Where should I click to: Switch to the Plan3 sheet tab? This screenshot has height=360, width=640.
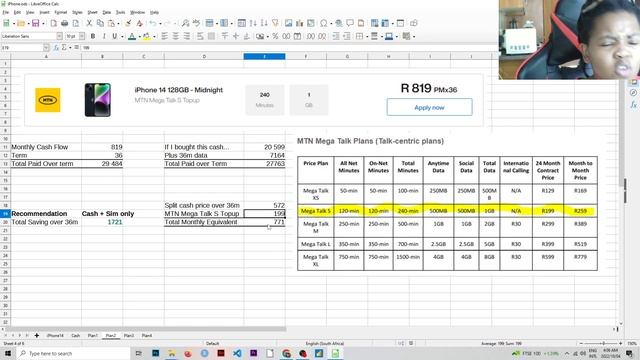tap(129, 336)
